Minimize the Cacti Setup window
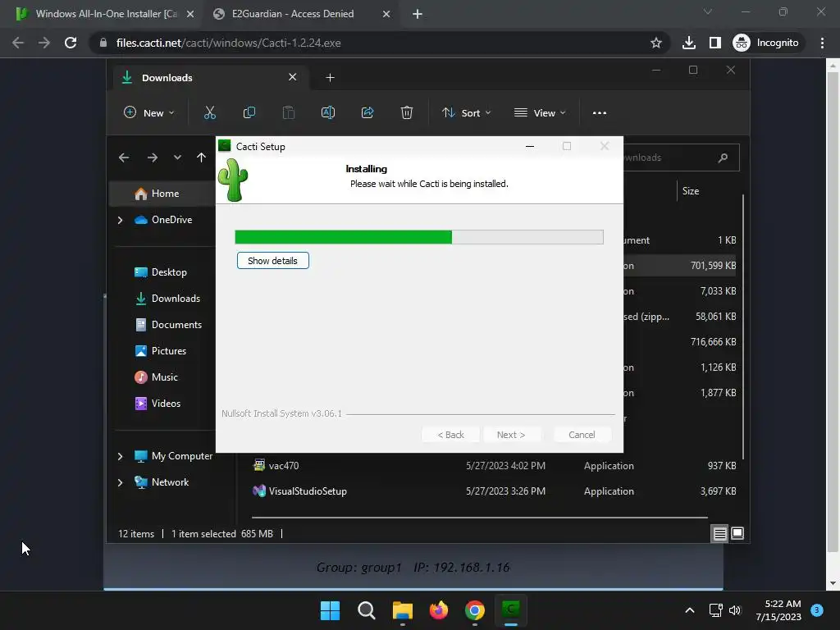Image resolution: width=840 pixels, height=630 pixels. [530, 146]
